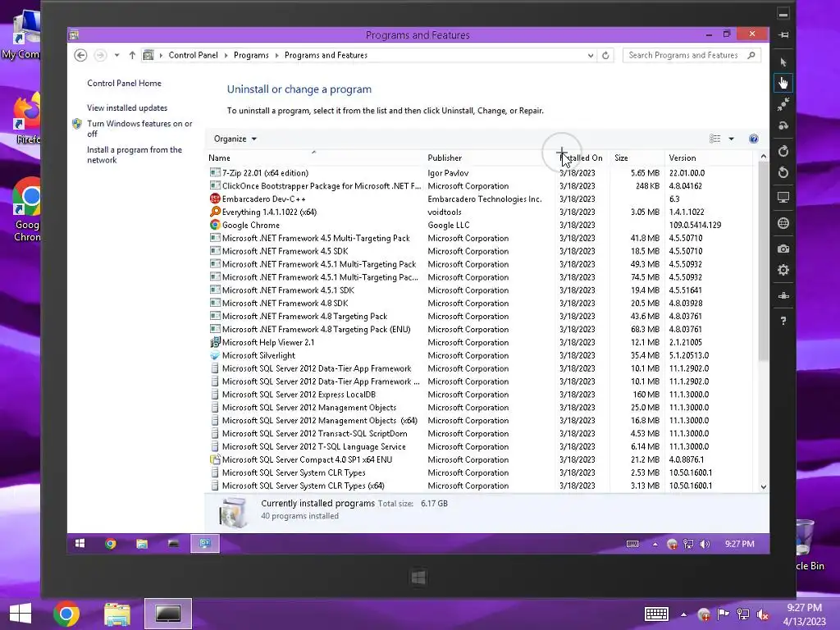
Task: Click Install a program from the network
Action: point(135,155)
